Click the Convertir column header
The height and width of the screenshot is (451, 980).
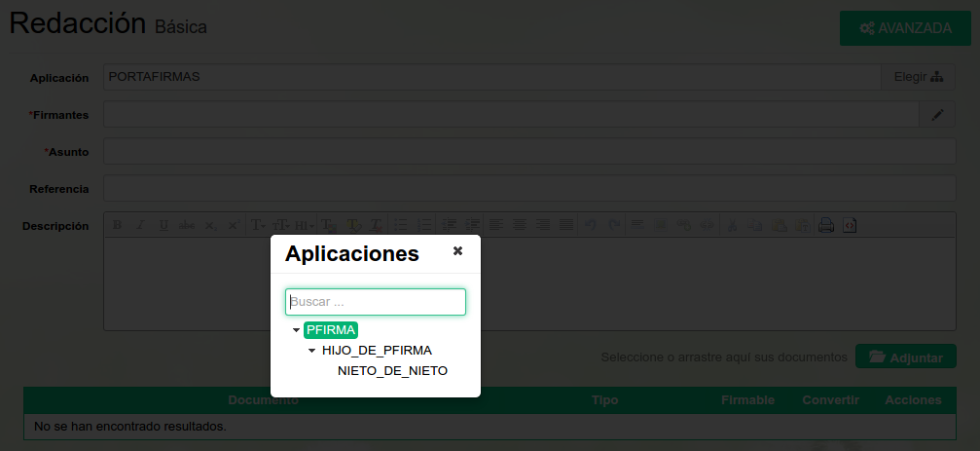[x=831, y=399]
